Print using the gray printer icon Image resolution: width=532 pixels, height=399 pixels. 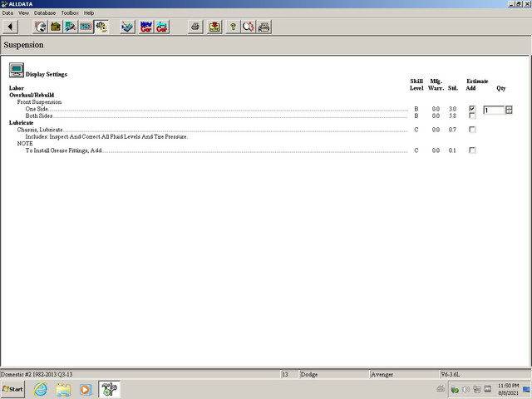pyautogui.click(x=195, y=27)
